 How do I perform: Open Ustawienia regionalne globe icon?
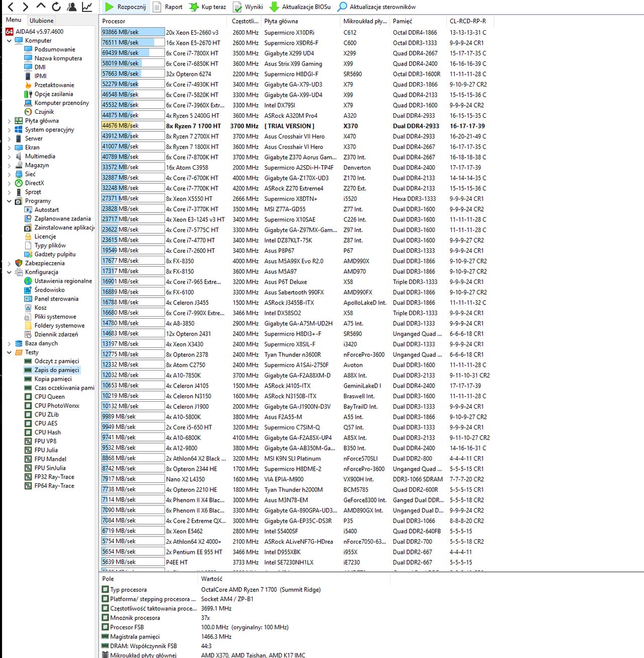click(x=28, y=281)
